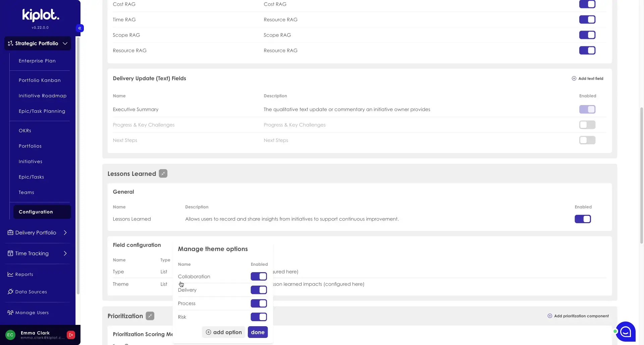Toggle the Collaboration theme option

point(259,276)
